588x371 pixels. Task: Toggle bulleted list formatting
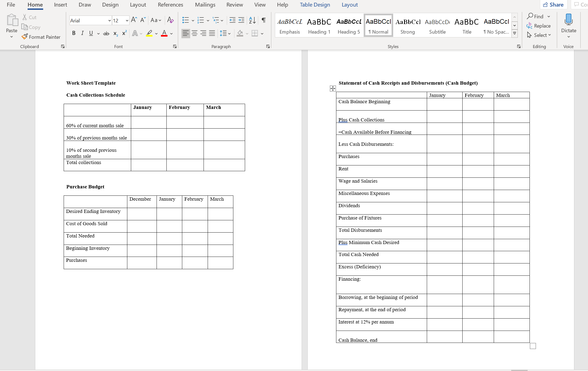tap(186, 20)
